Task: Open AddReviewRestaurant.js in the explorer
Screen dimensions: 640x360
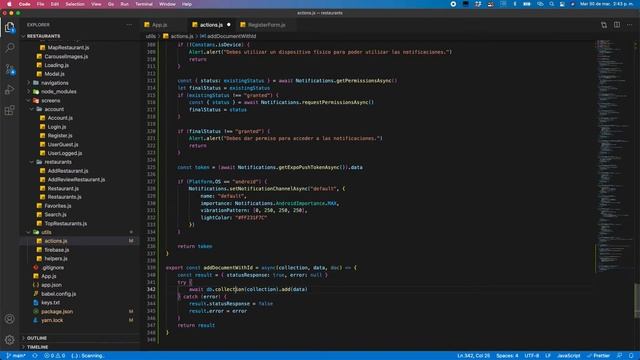Action: coord(76,180)
